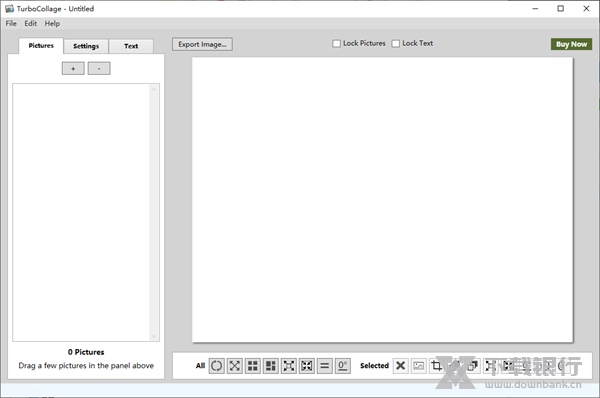This screenshot has width=600, height=398.
Task: Click the + button to add pictures
Action: point(73,69)
